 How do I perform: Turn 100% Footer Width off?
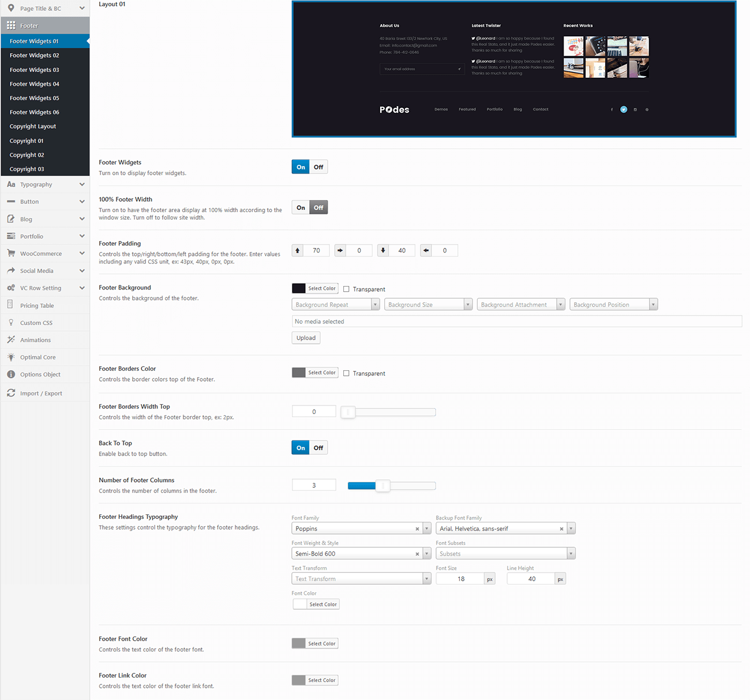point(318,208)
